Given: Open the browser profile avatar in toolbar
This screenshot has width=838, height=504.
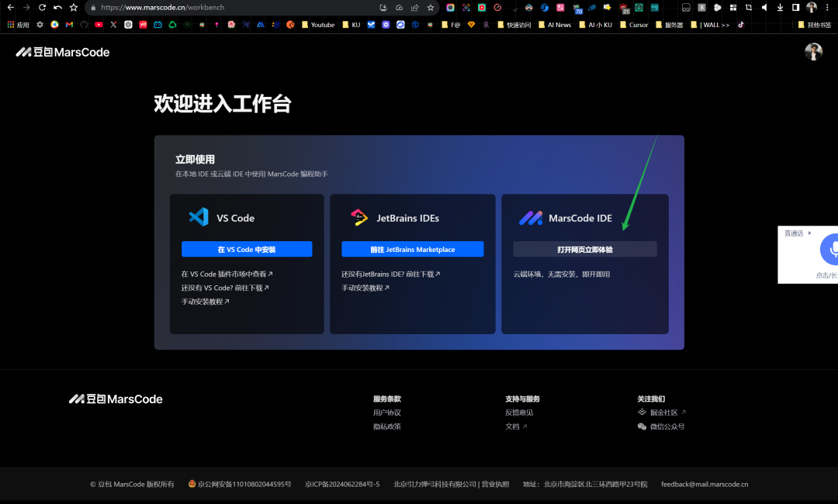Looking at the screenshot, I should point(812,8).
